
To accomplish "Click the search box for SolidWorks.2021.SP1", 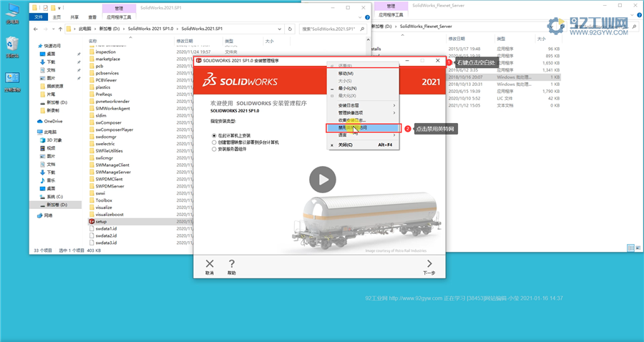I will pyautogui.click(x=333, y=29).
